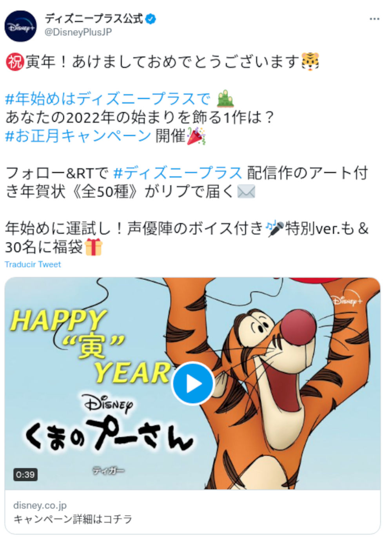Screen dimensions: 392x542
Task: Open hashtag #年始めはディズニープラスで
Action: click(108, 99)
